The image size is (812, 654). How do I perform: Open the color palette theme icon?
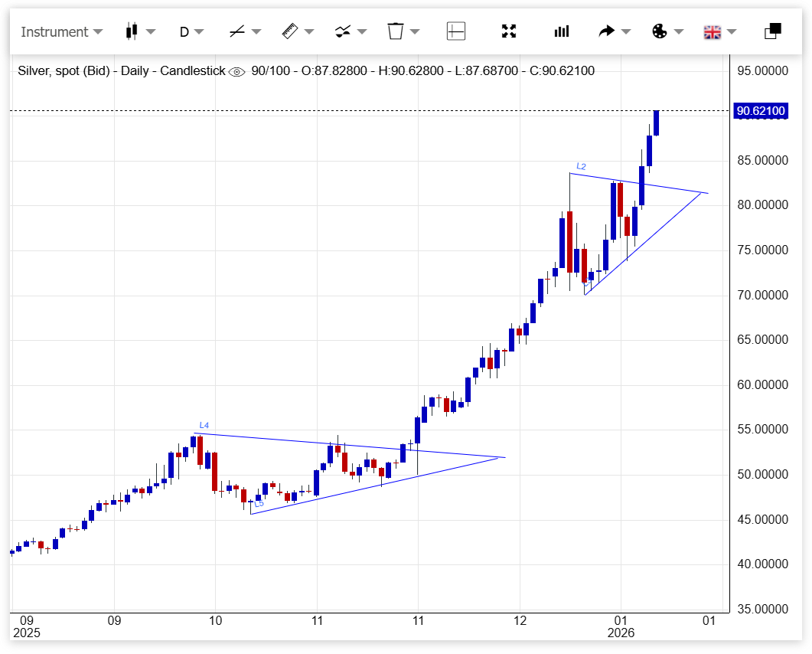coord(659,31)
